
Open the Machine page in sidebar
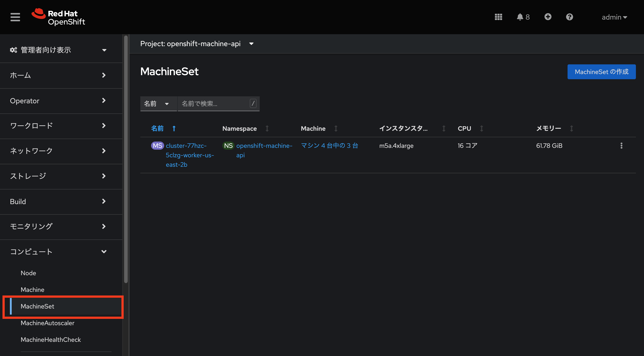click(x=33, y=290)
